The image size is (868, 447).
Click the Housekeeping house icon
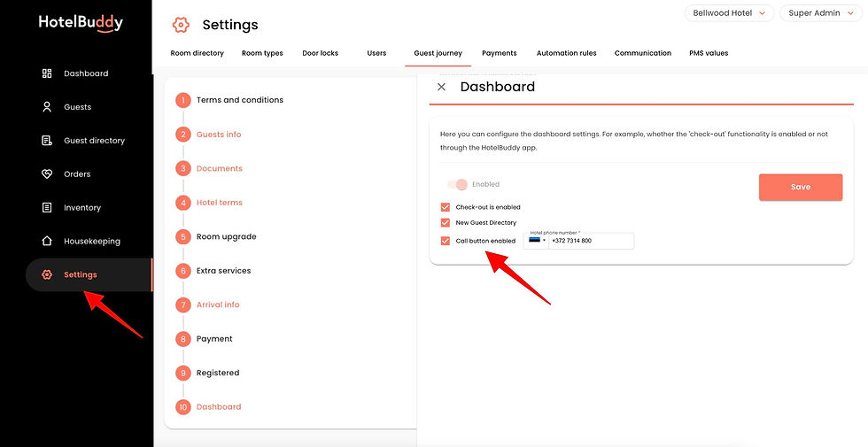(47, 241)
